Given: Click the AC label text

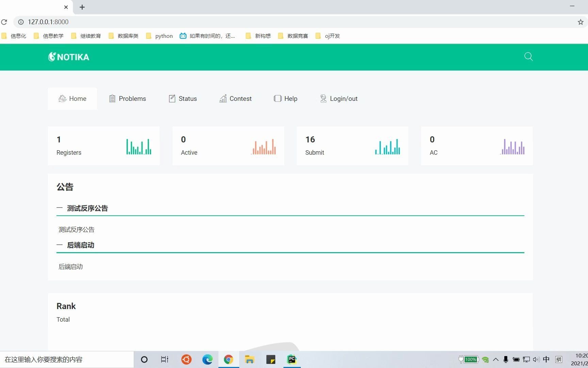Looking at the screenshot, I should 434,153.
